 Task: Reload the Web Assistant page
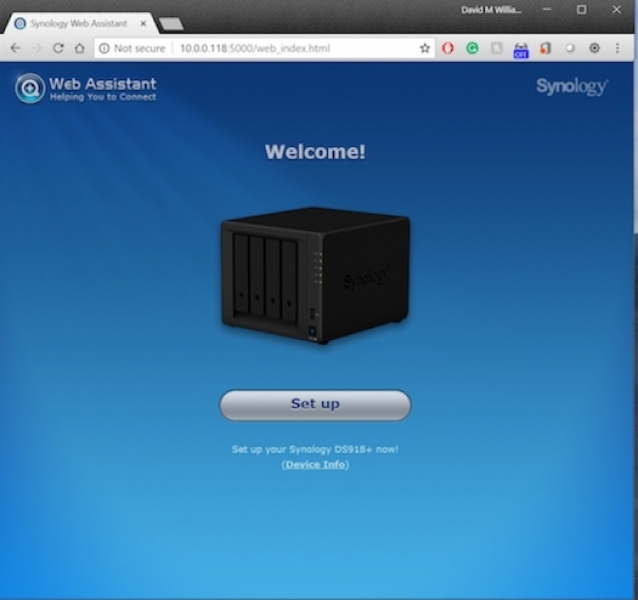point(58,48)
